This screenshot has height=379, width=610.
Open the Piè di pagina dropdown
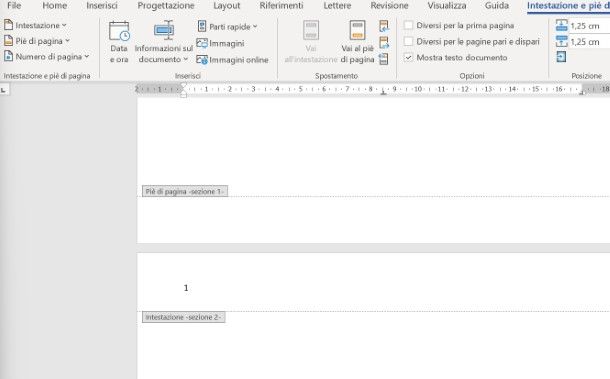pyautogui.click(x=37, y=41)
